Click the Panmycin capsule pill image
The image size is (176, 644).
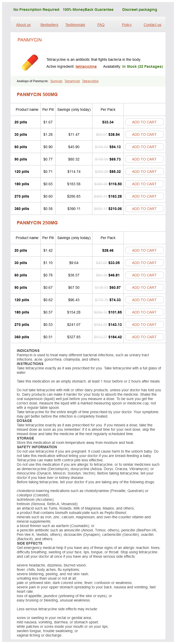coord(30,62)
